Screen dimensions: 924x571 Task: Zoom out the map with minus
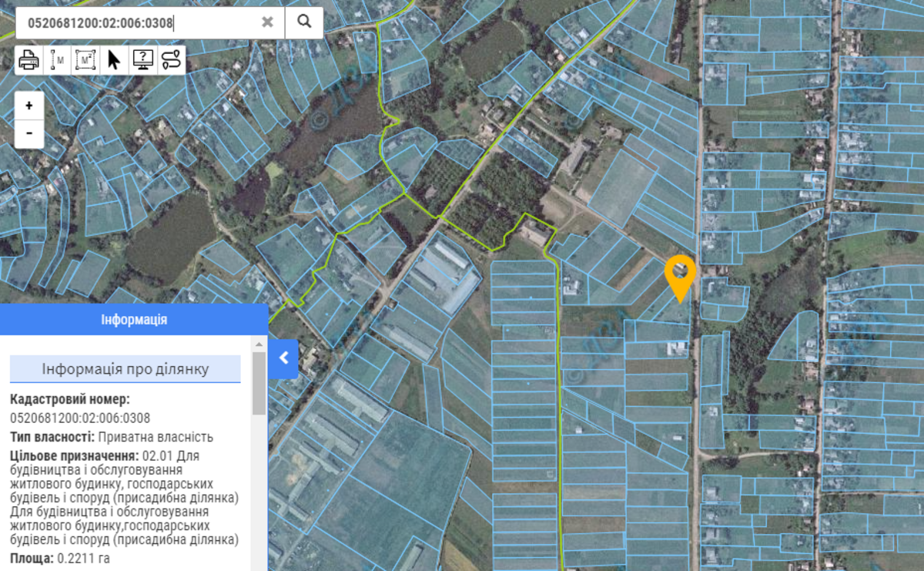[x=29, y=133]
